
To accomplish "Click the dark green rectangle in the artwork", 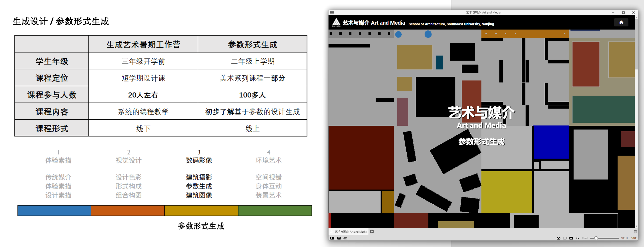I will pos(603,109).
